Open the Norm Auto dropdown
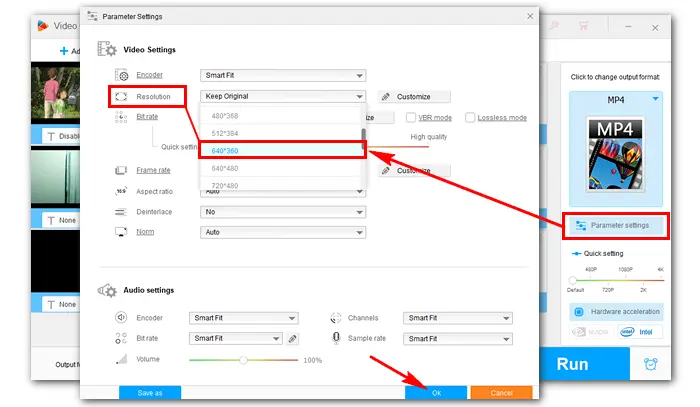The image size is (700, 407). [283, 232]
